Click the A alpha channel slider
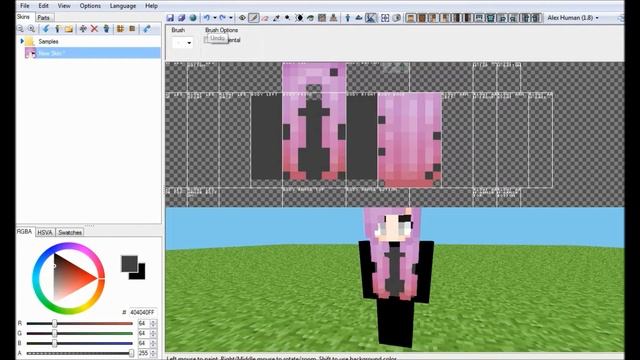The image size is (640, 360). [80, 353]
